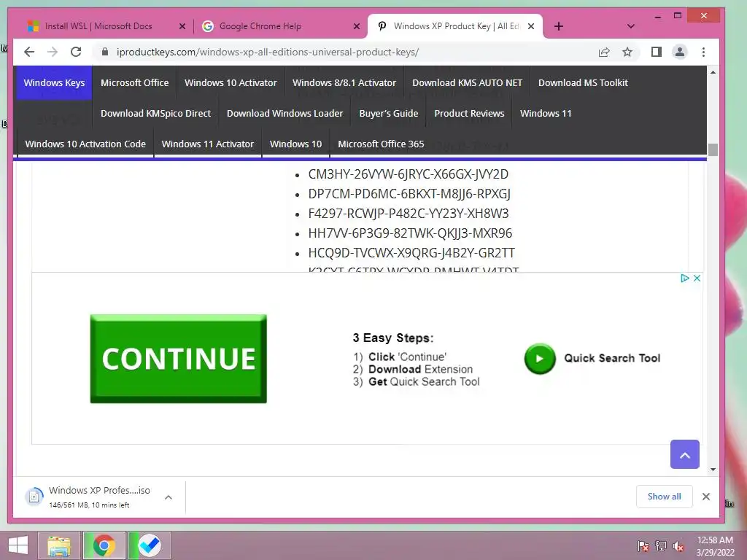747x560 pixels.
Task: Open the Chrome profile avatar
Action: pyautogui.click(x=680, y=52)
